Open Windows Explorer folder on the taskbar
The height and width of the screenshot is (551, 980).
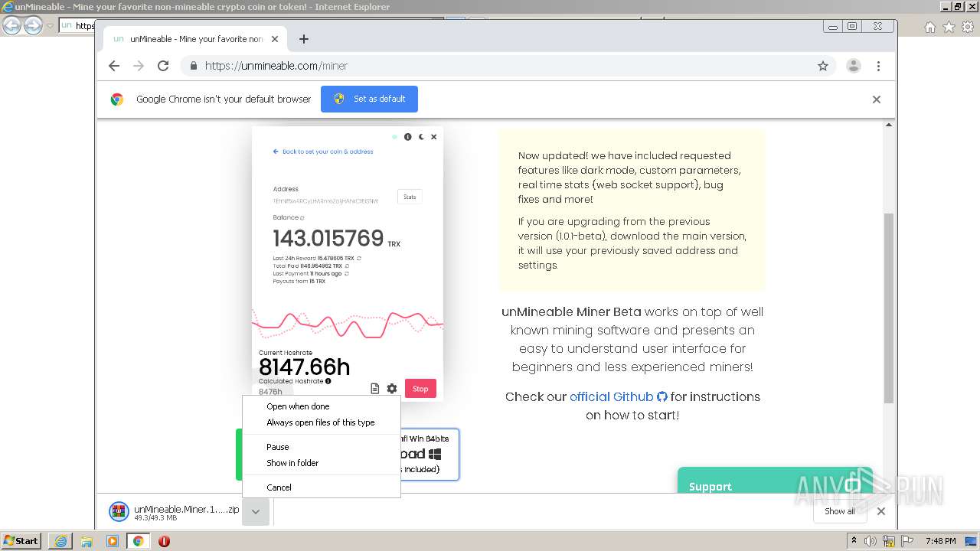coord(87,541)
